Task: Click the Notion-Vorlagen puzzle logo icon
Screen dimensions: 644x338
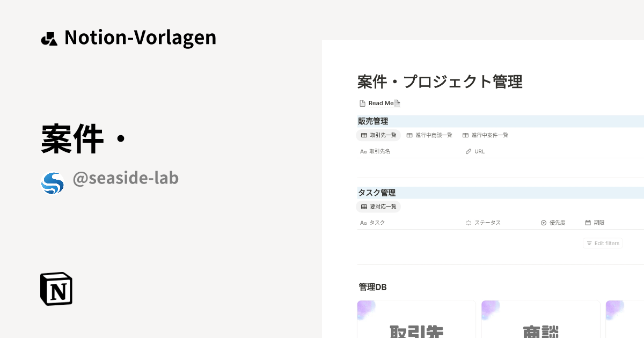Action: click(x=49, y=38)
